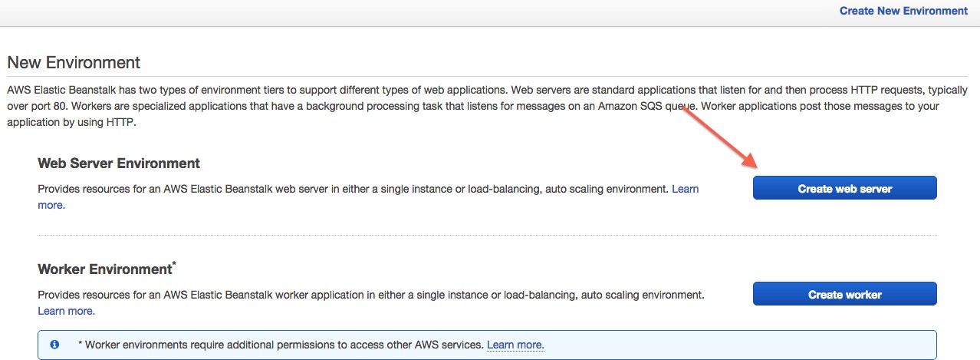This screenshot has height=360, width=980.
Task: Click dotted divider between Web Server and Worker
Action: coord(487,235)
